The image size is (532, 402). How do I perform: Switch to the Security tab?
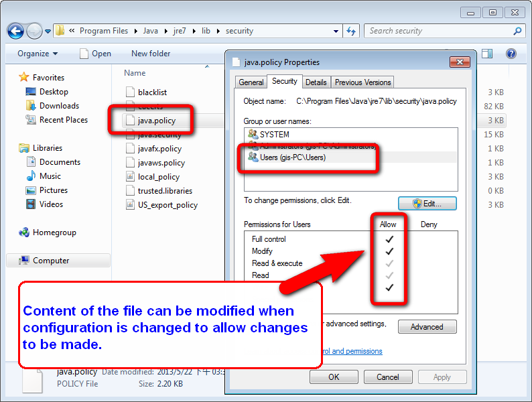pyautogui.click(x=284, y=82)
